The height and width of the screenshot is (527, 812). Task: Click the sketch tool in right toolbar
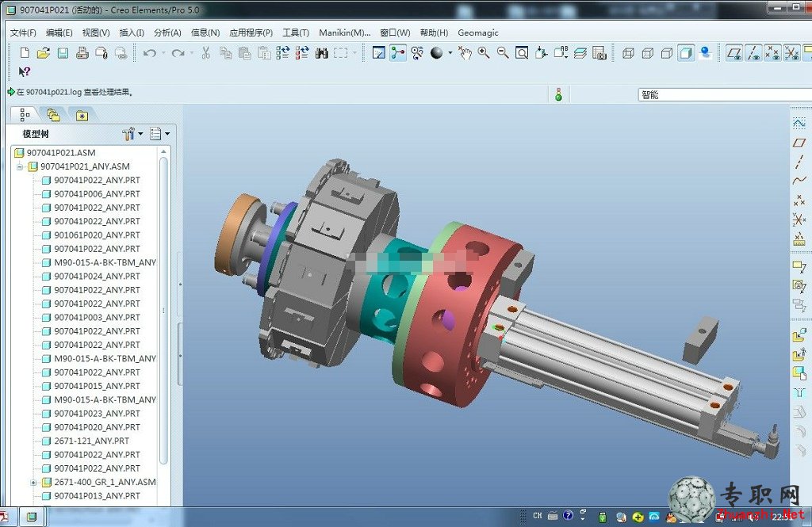click(799, 123)
